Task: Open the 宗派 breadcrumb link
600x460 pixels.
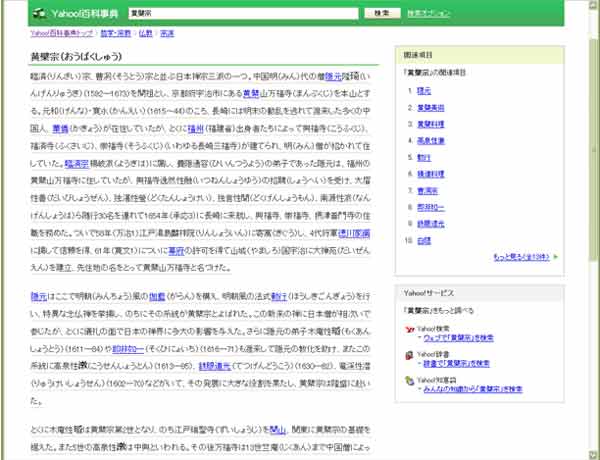Action: [x=167, y=33]
